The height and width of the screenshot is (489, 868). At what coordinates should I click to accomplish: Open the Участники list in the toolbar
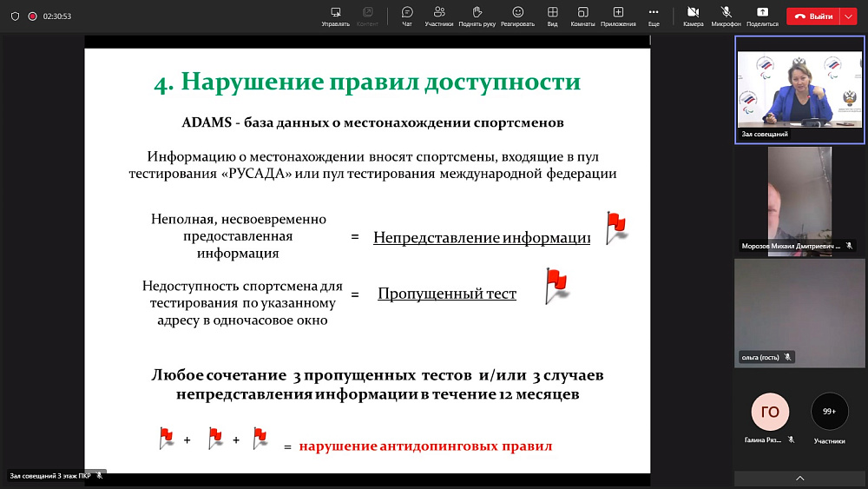pos(439,16)
